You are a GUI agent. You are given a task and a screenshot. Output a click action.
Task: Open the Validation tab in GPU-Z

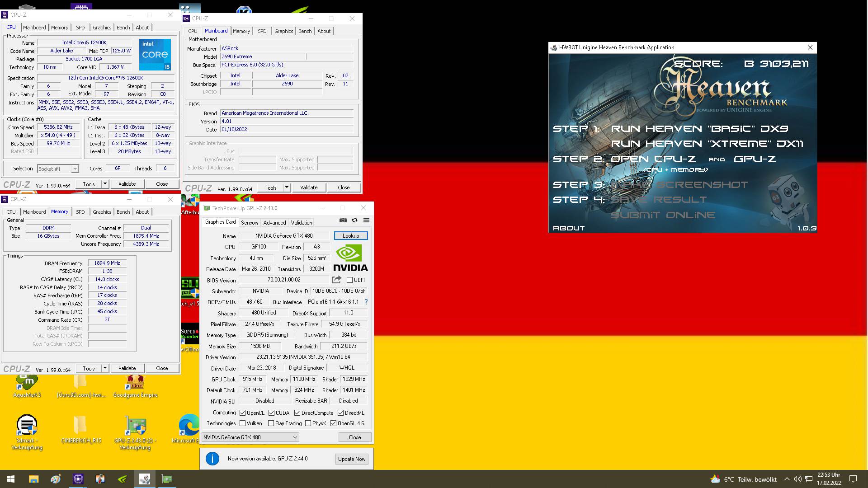tap(302, 223)
